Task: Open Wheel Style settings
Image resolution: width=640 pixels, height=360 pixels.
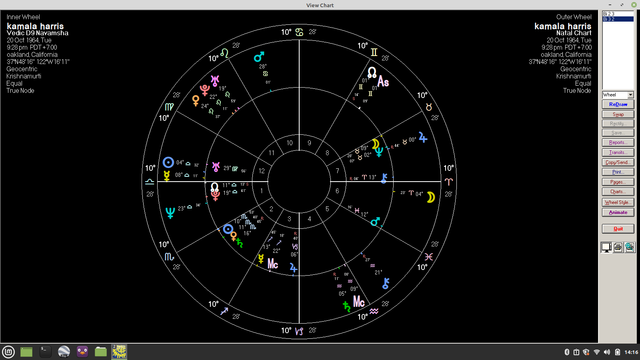Action: [x=618, y=202]
